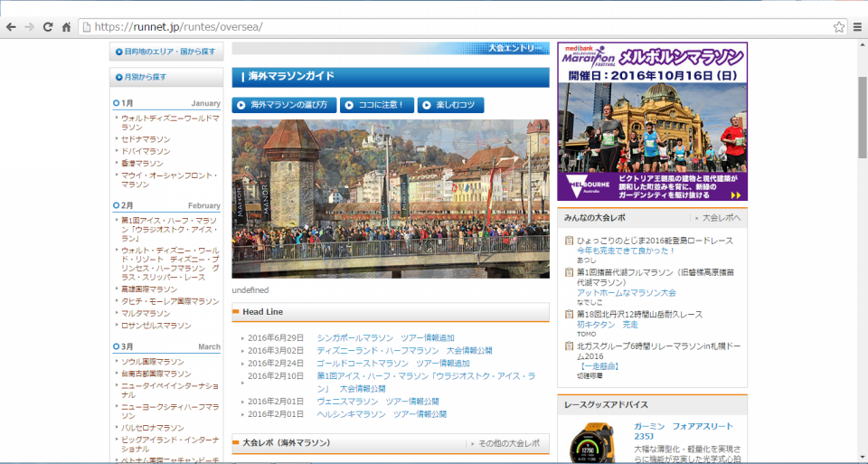Open ウォルトディズニーワールドマラソン link
Screen dimensions: 868x464
[170, 123]
